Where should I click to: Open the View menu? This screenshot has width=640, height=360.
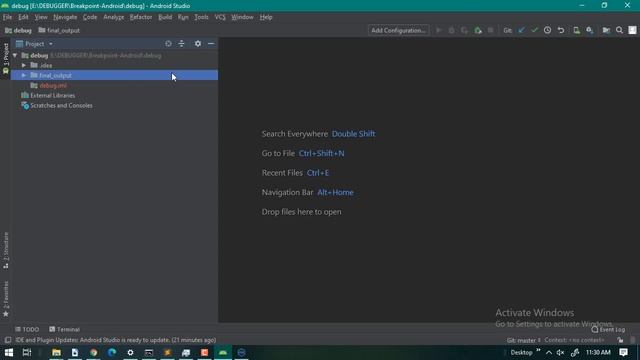pos(41,17)
